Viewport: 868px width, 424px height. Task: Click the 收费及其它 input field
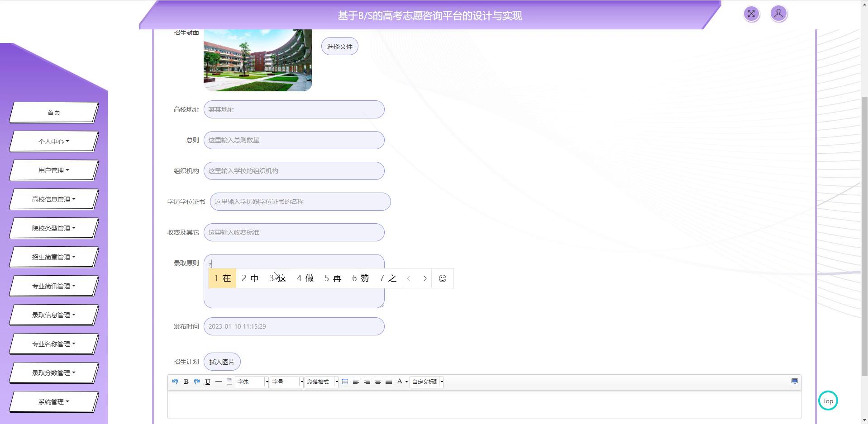[x=294, y=232]
